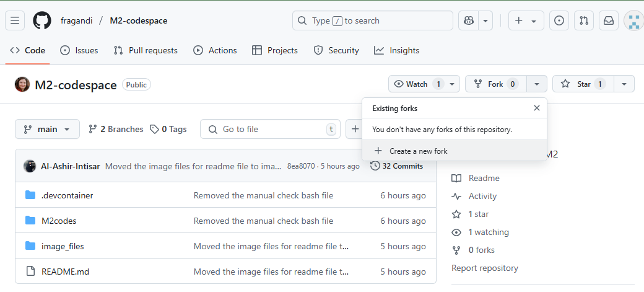Switch to the Issues tab

[x=79, y=50]
